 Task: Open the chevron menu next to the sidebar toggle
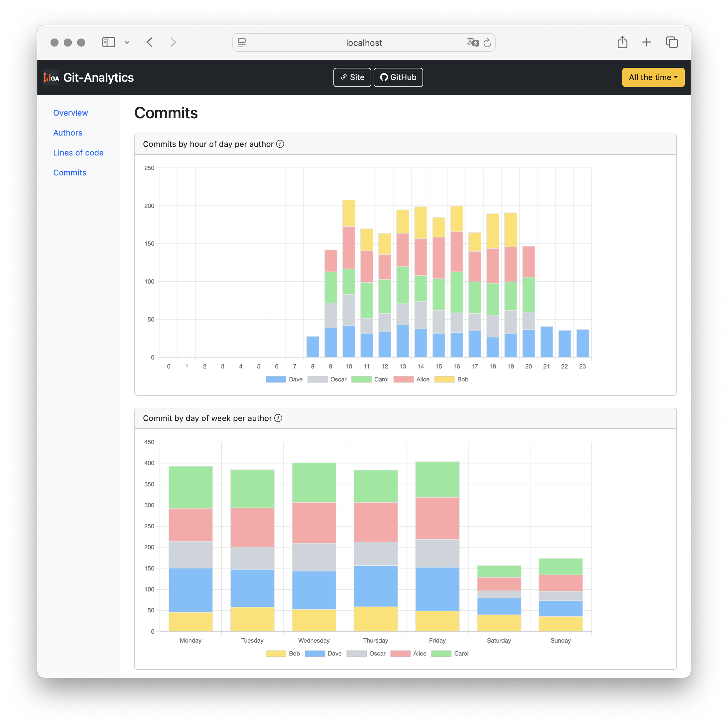(127, 42)
